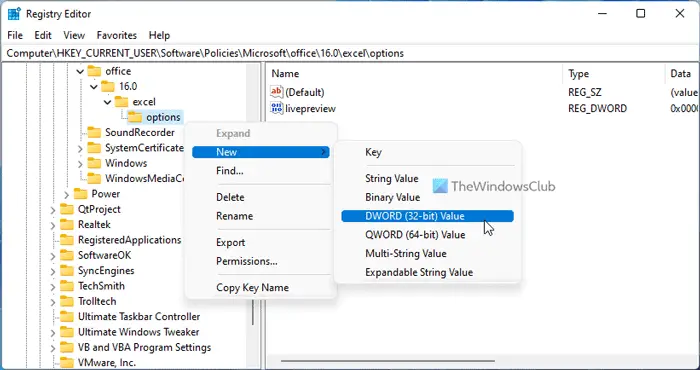Click the Trolltech folder icon
Screen dimensions: 700x370
coord(67,301)
